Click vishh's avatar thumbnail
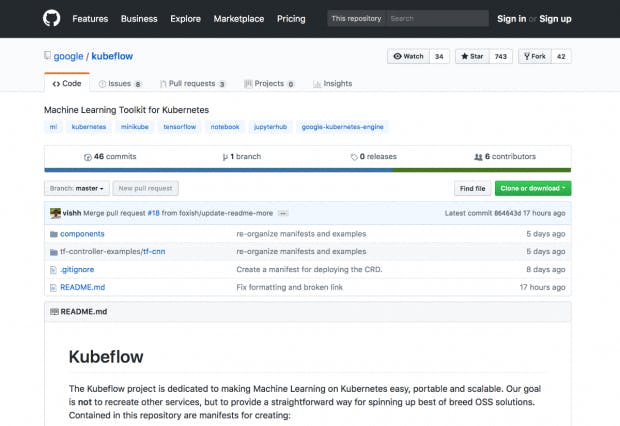The width and height of the screenshot is (620, 426). (x=55, y=213)
